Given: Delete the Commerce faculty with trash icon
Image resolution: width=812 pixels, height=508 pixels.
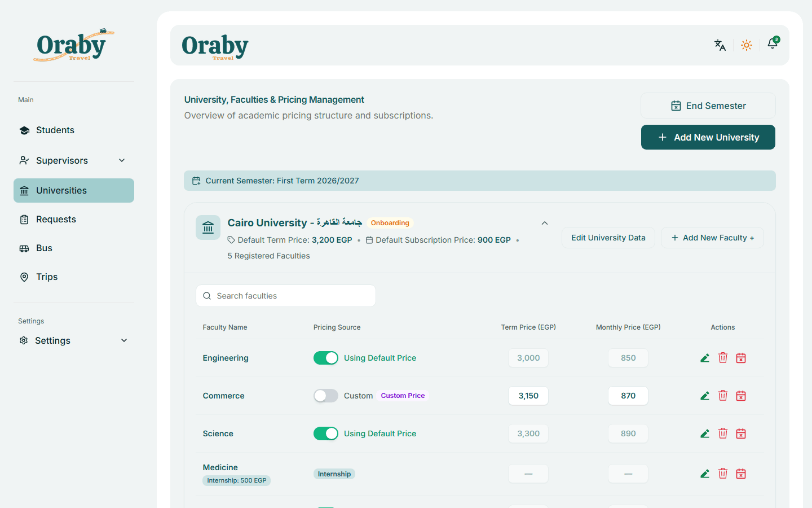Looking at the screenshot, I should coord(723,396).
